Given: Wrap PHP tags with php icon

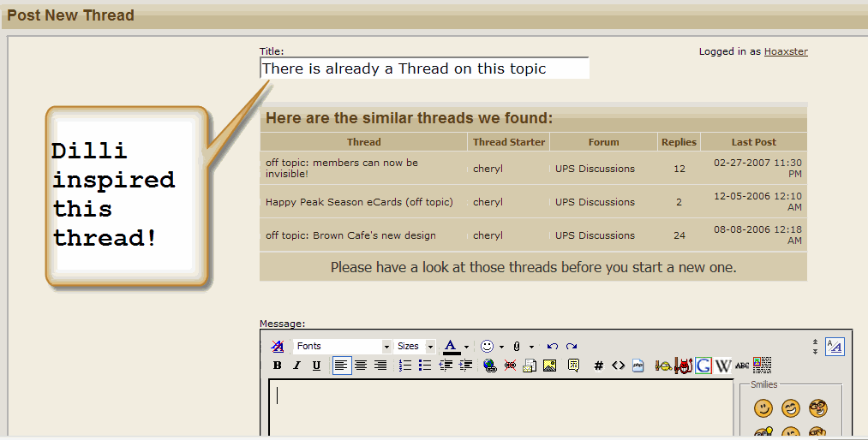Looking at the screenshot, I should tap(638, 366).
